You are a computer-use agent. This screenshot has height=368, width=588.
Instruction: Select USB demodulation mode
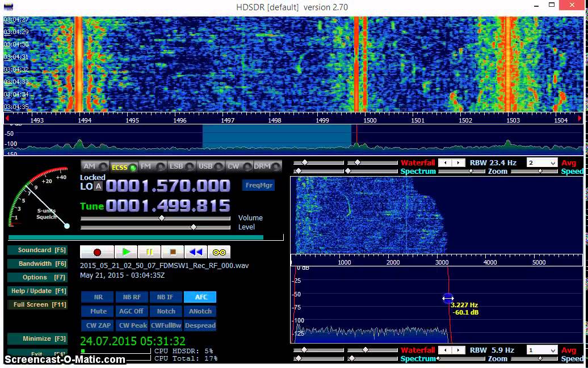[211, 166]
